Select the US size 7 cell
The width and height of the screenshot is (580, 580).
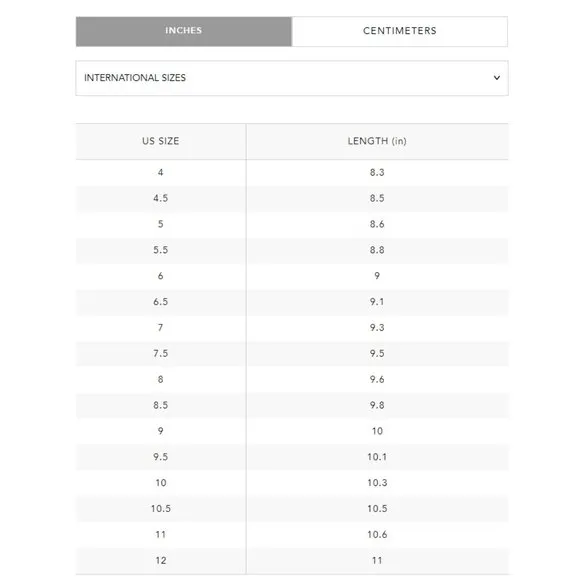click(161, 328)
